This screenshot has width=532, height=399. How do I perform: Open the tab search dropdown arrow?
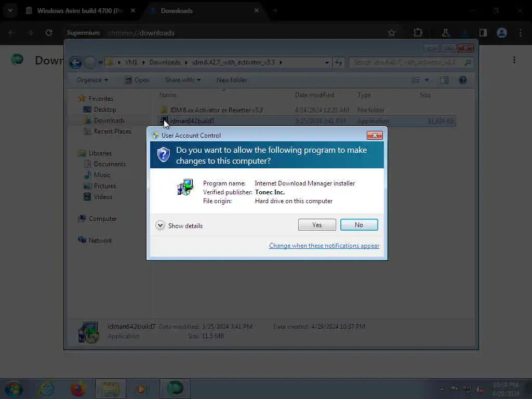[x=10, y=10]
